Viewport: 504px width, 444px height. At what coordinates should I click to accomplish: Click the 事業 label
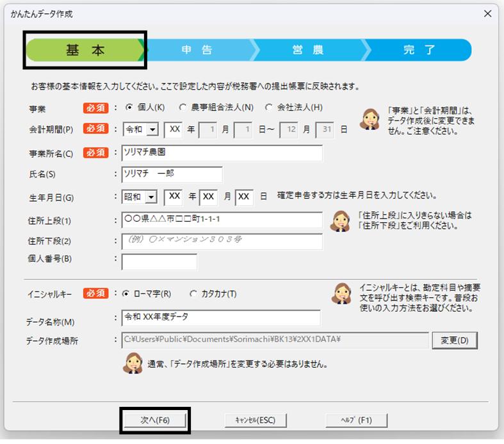click(x=37, y=109)
